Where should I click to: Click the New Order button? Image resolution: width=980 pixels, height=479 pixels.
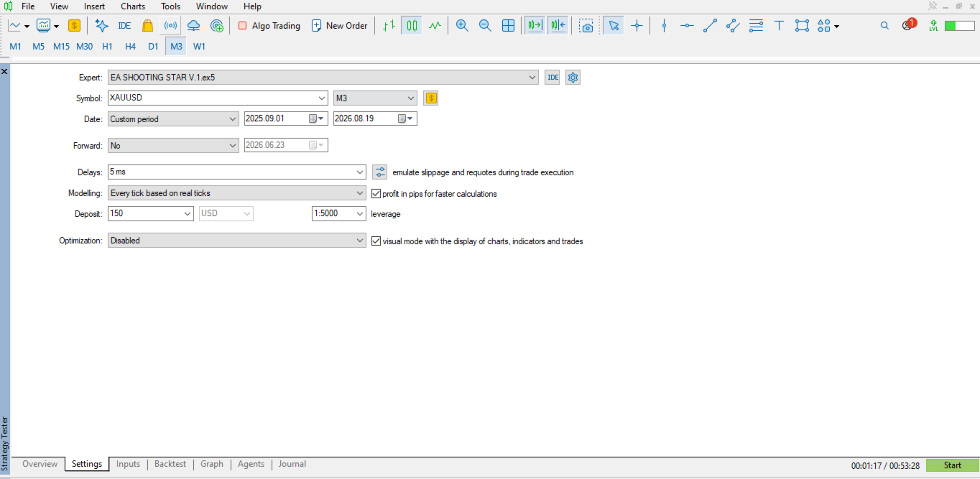click(x=339, y=26)
